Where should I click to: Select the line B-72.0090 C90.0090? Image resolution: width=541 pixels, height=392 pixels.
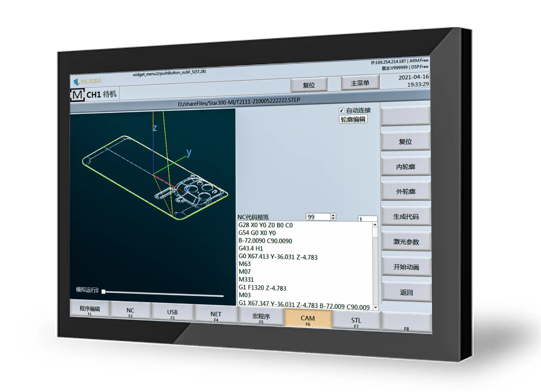pos(265,241)
